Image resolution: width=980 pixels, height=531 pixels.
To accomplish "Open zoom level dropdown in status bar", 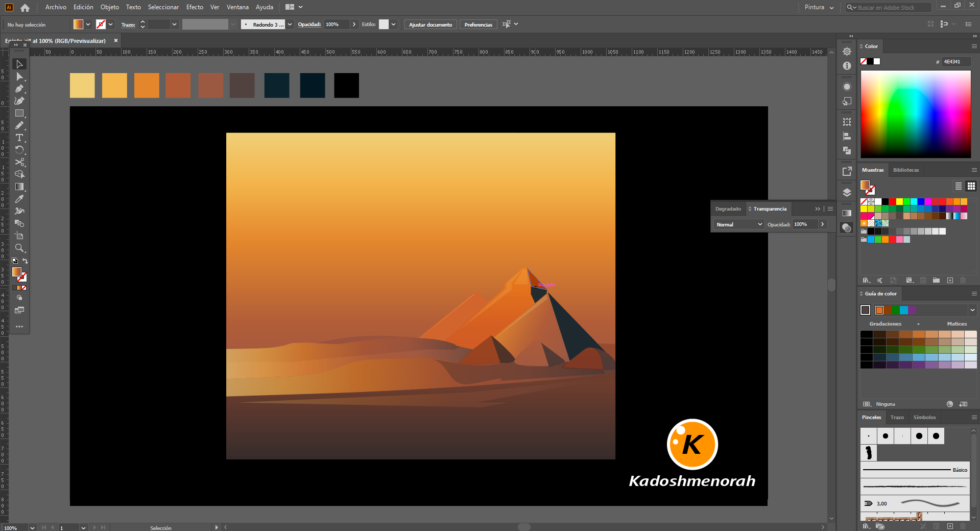I will (x=32, y=527).
